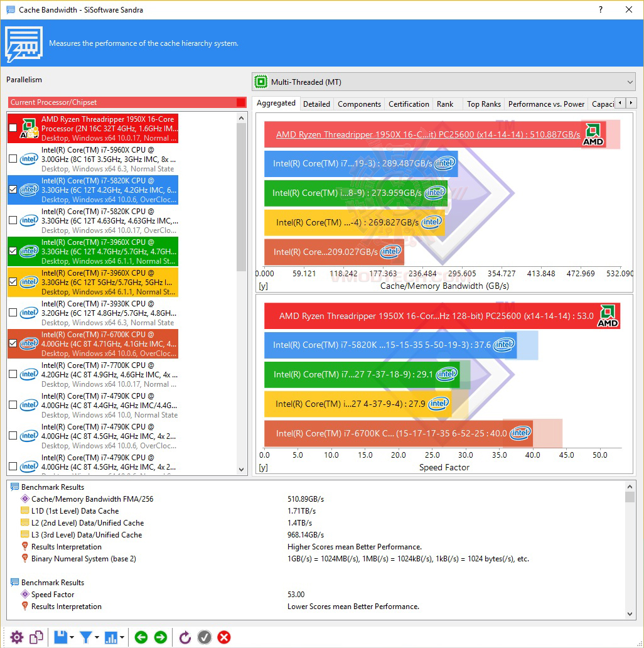Uncheck the i7-3960X 4.7GHz checkbox
Screen dimensions: 644x648
13,251
